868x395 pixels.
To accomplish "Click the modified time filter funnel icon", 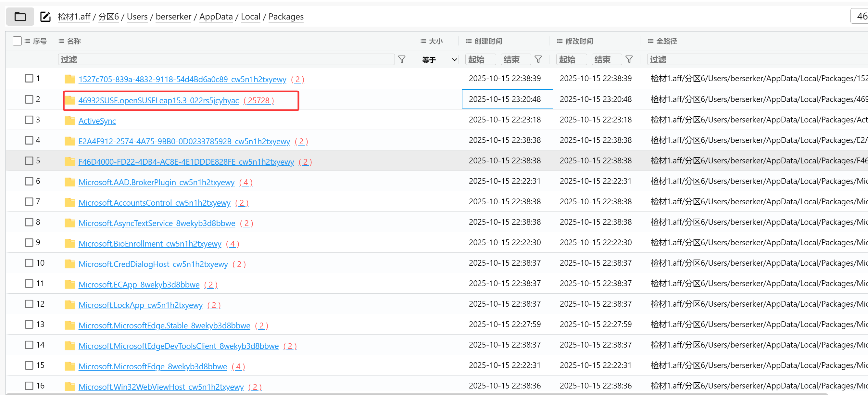I will click(x=629, y=60).
